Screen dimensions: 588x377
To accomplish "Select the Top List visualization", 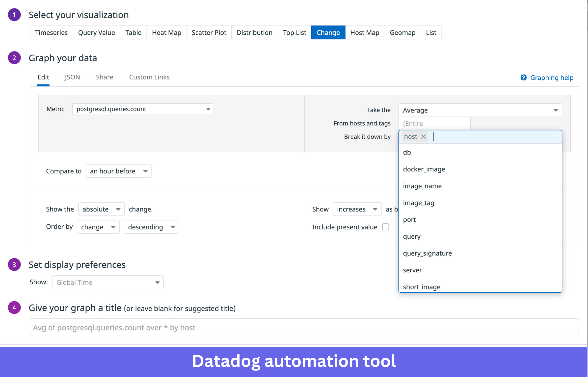I will 294,33.
